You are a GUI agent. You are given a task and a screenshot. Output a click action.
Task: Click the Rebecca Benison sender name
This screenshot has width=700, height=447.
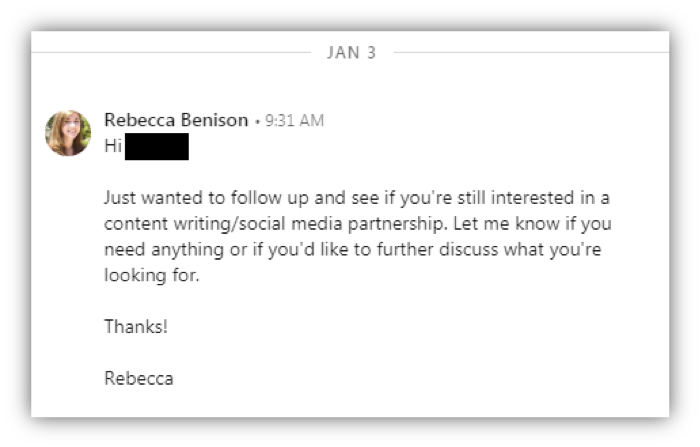(176, 120)
